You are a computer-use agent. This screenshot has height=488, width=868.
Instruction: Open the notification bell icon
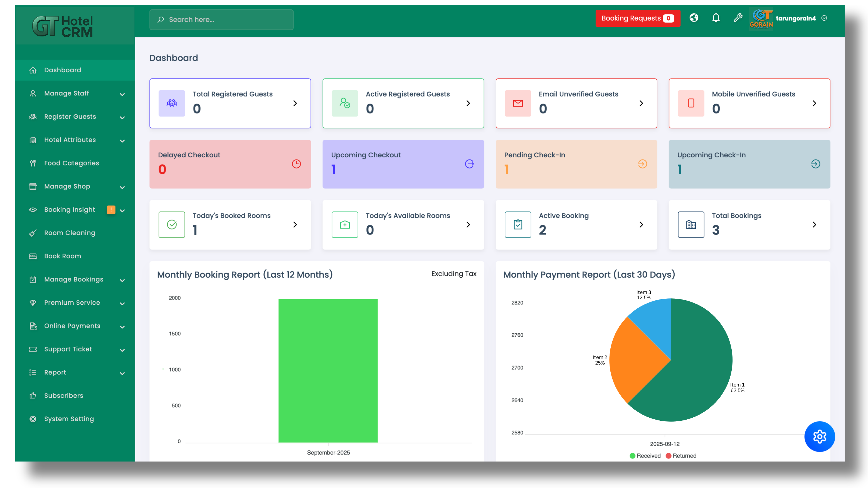(x=716, y=18)
